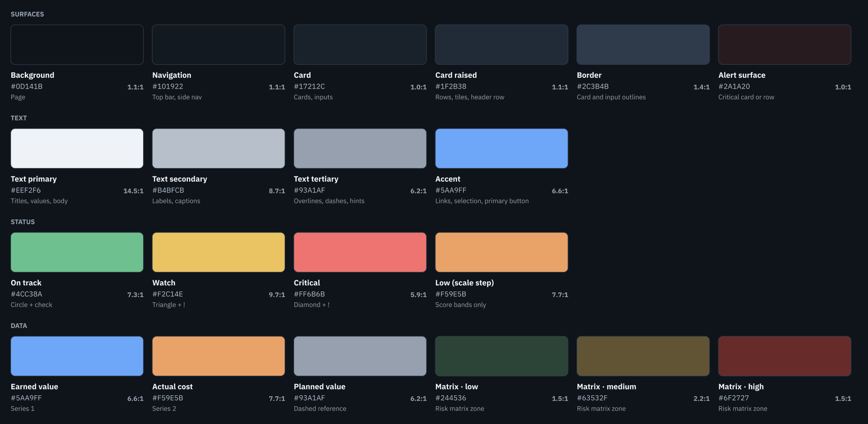
Task: Click 'Circle + check' description
Action: [31, 305]
